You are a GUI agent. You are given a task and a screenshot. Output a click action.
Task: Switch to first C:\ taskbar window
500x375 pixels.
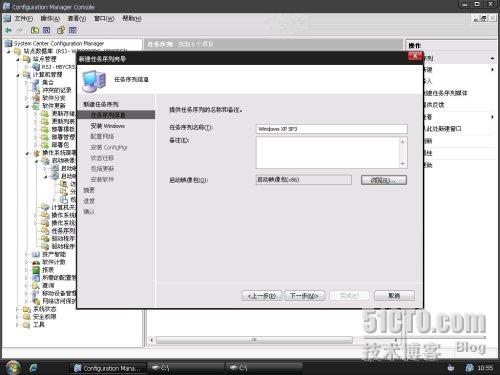coord(186,368)
